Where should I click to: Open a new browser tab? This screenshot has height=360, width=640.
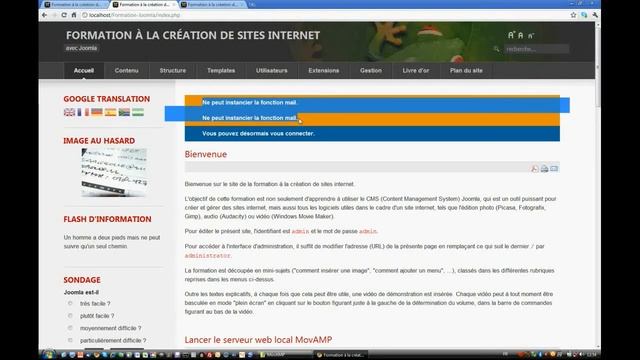pyautogui.click(x=252, y=4)
